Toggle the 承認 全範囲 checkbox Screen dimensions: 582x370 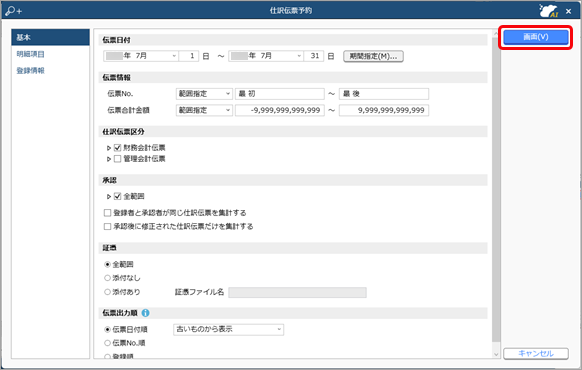118,196
